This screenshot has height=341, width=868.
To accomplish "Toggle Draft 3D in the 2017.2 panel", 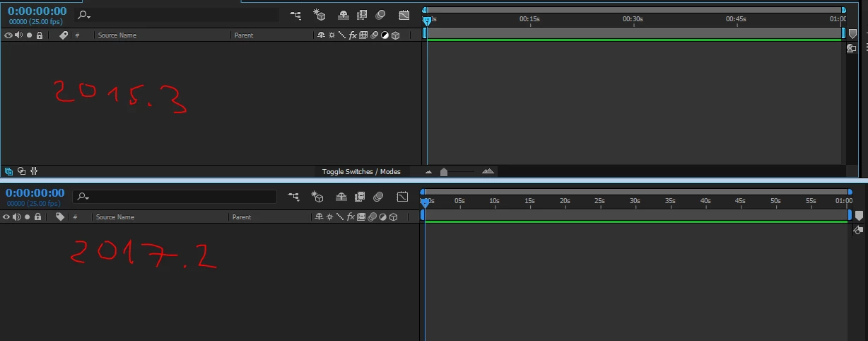I will [317, 197].
